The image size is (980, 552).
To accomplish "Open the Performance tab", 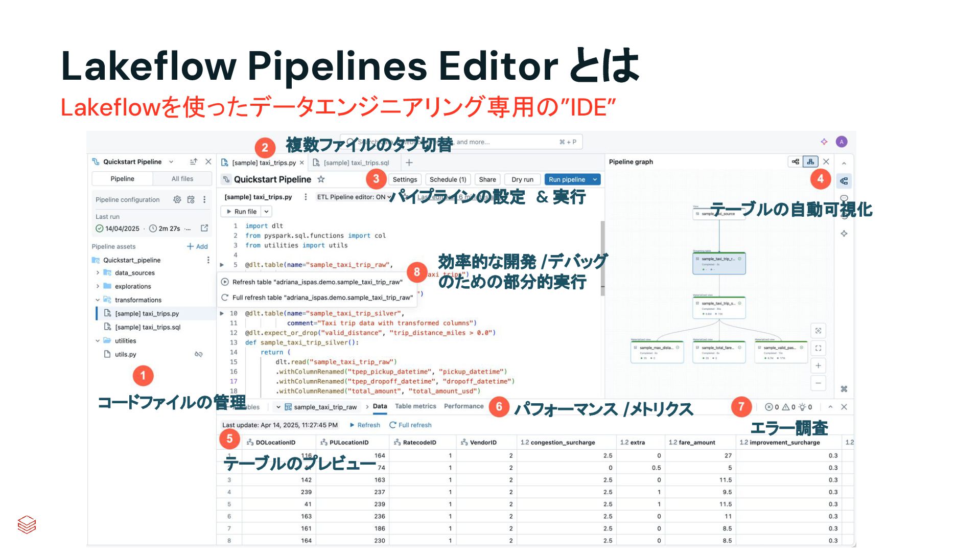I will coord(463,406).
